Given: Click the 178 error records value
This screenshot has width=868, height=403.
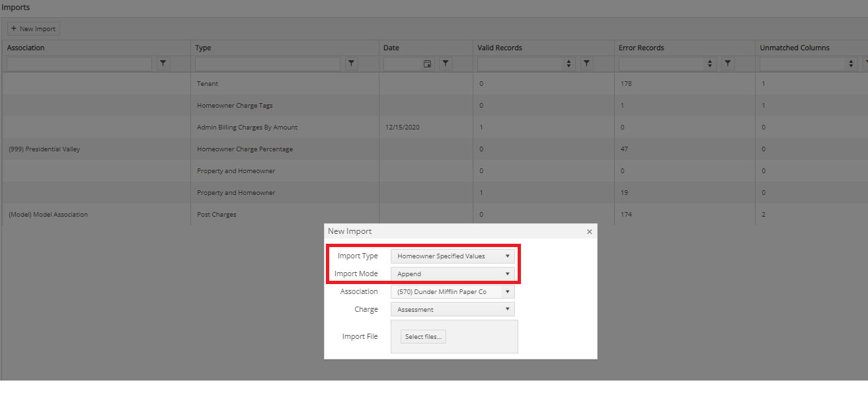Looking at the screenshot, I should [x=625, y=84].
